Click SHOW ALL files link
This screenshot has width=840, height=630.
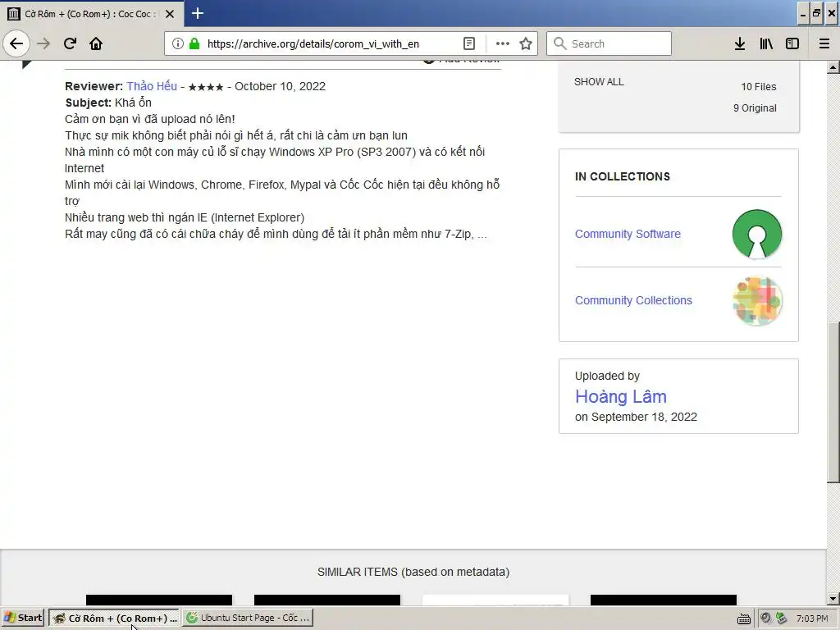click(599, 82)
